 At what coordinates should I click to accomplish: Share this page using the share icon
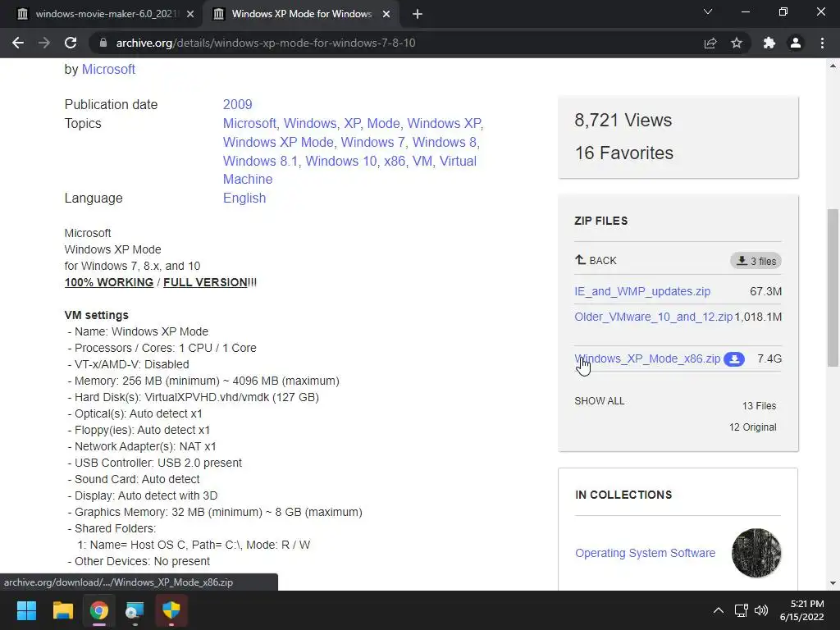(x=710, y=43)
